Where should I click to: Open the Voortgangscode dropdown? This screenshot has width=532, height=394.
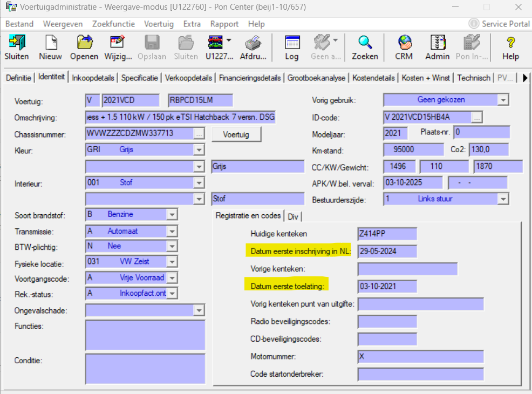pos(172,278)
